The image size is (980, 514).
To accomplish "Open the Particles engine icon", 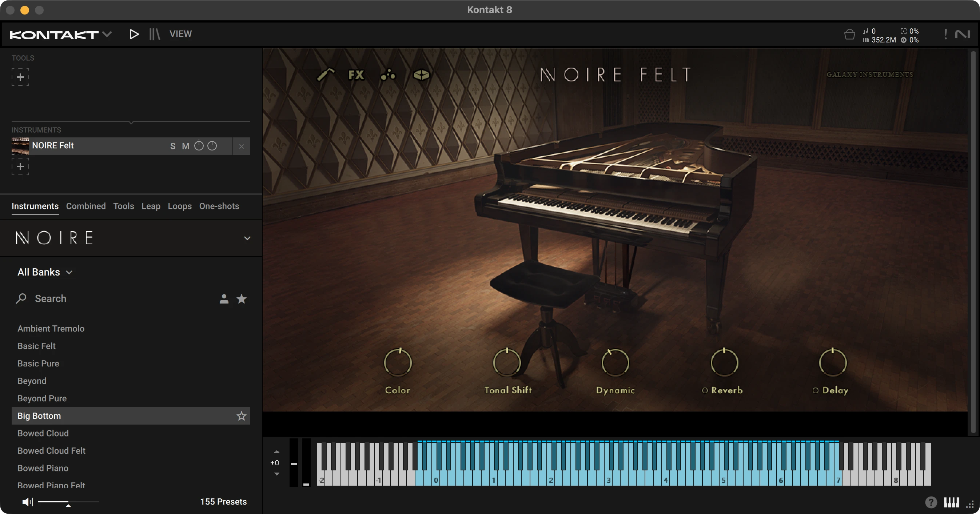I will click(x=388, y=75).
